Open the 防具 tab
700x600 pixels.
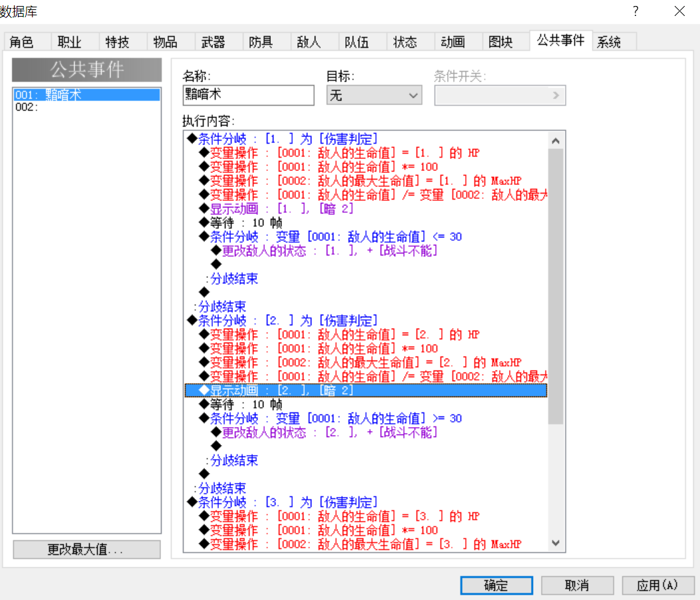click(266, 42)
